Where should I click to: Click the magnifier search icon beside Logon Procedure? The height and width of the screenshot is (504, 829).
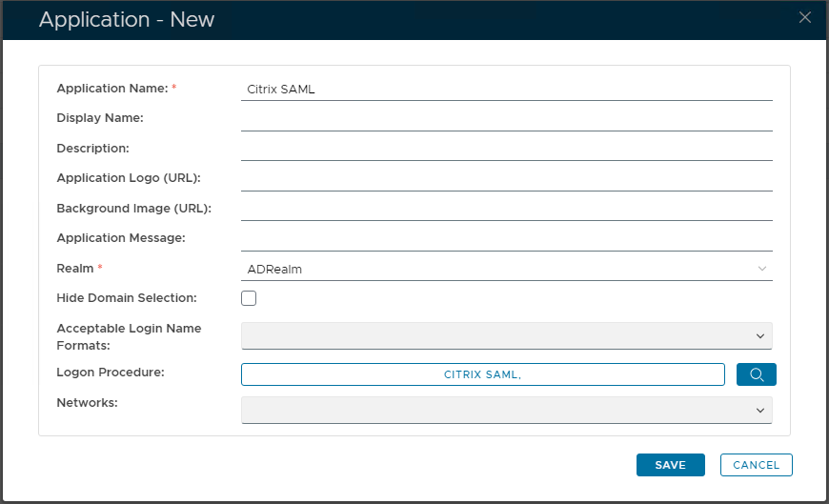point(757,374)
